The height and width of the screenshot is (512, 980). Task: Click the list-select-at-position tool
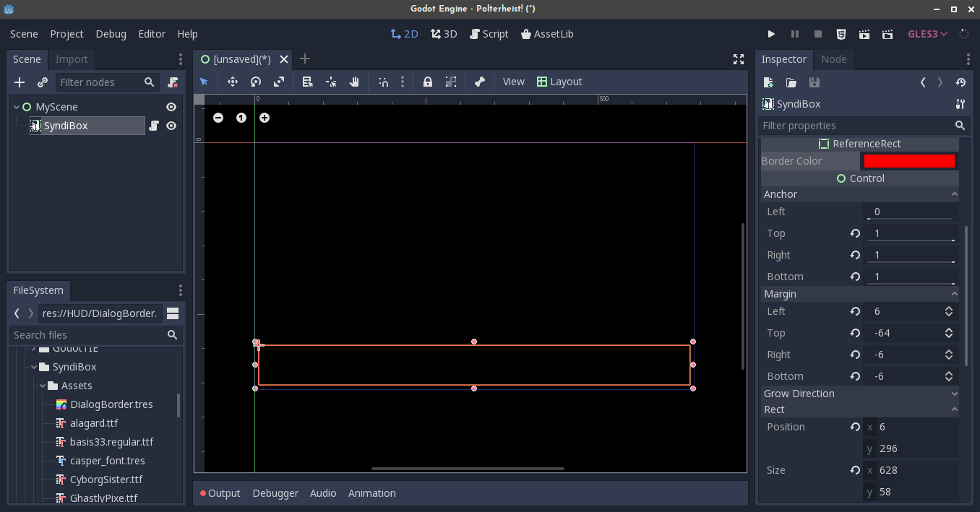(x=308, y=82)
